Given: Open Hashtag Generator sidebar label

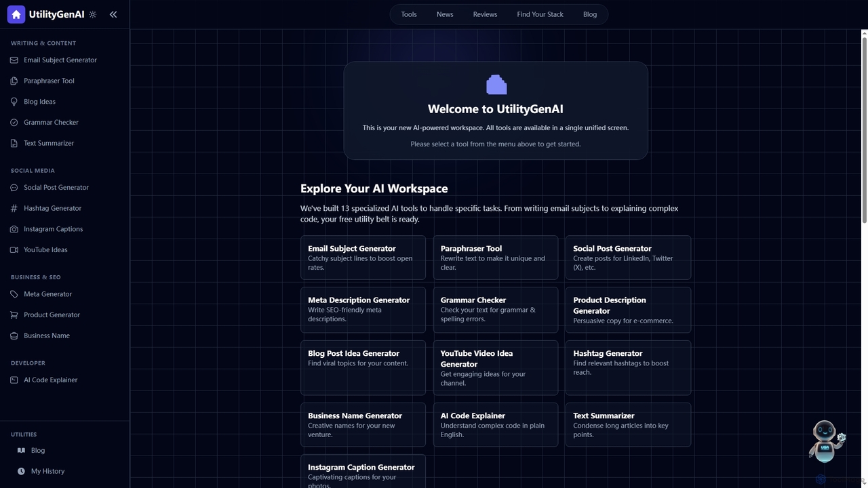Looking at the screenshot, I should point(52,208).
